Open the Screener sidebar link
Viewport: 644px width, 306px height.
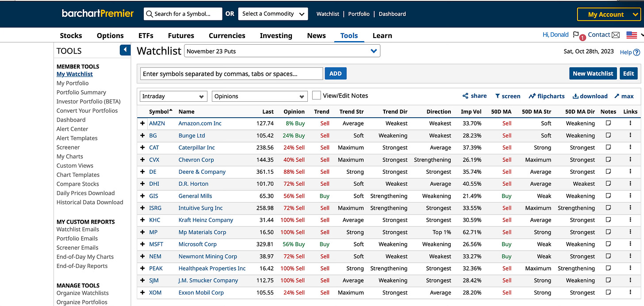click(68, 147)
